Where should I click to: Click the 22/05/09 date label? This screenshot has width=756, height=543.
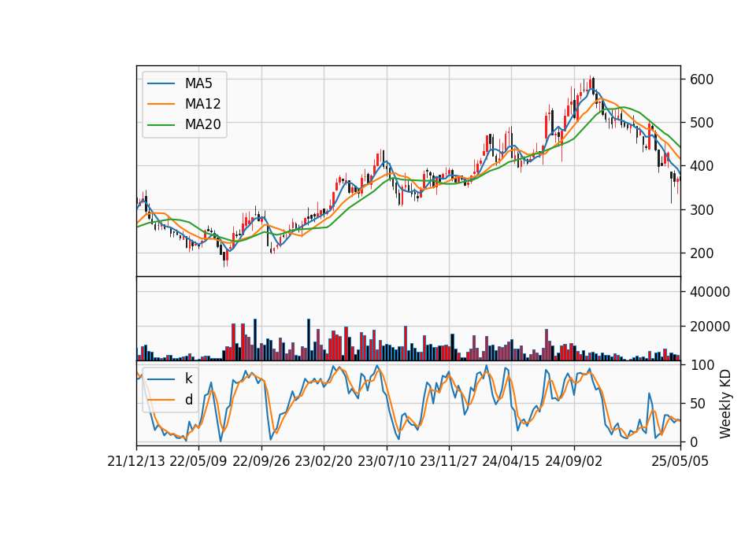(198, 461)
